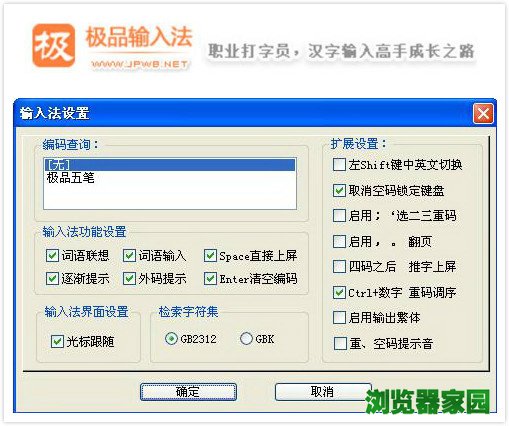509x426 pixels.
Task: Click the 确定 button
Action: point(188,392)
